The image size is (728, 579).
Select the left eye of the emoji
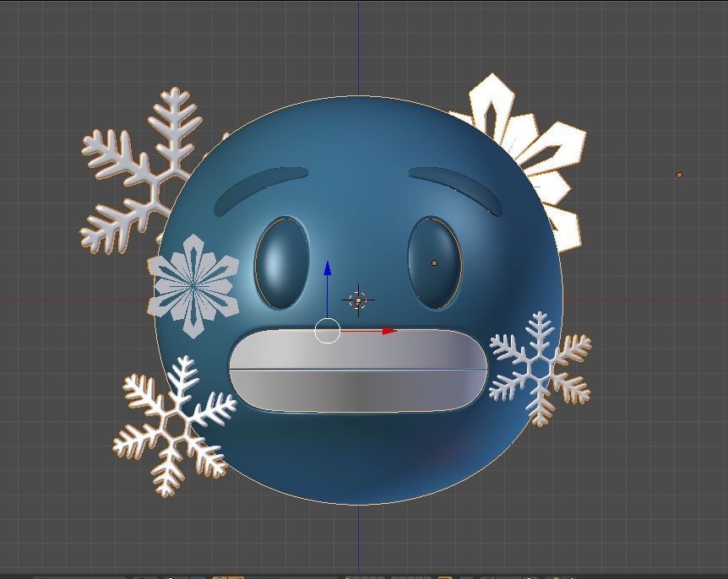[x=282, y=262]
